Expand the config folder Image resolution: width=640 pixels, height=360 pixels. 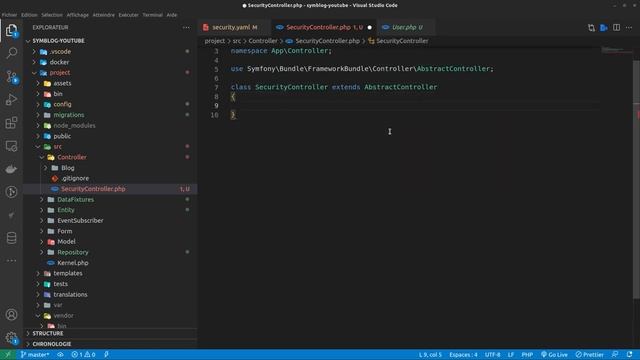38,104
